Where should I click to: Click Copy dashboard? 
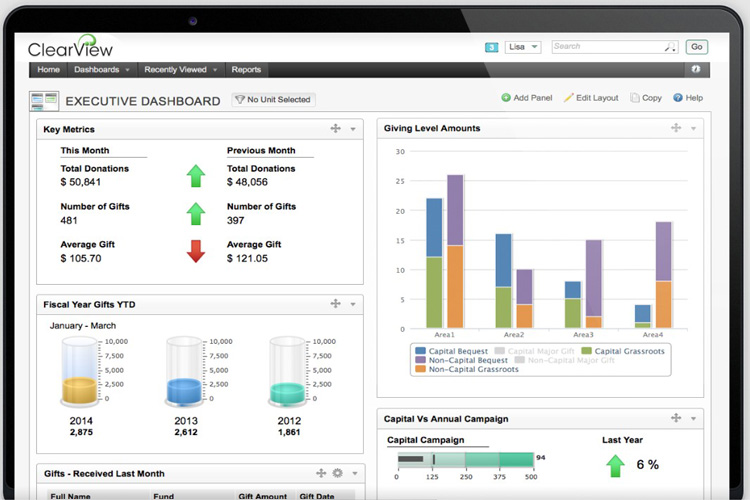[x=646, y=98]
